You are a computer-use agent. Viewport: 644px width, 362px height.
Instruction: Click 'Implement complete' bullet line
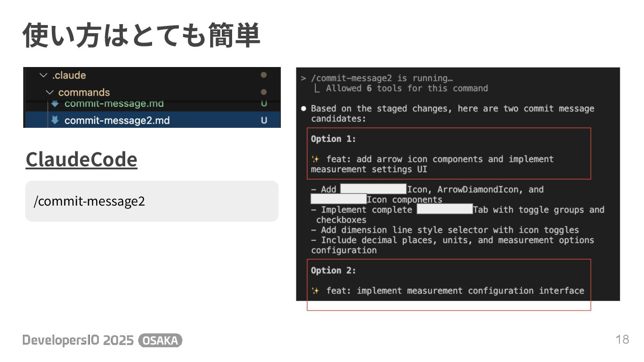pos(458,210)
